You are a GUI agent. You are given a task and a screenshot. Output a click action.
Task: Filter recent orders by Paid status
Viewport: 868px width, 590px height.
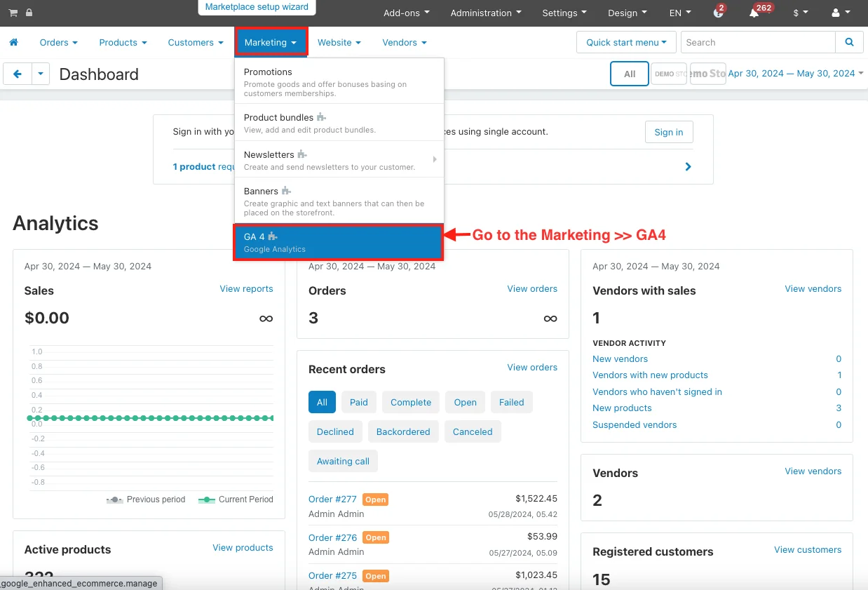(358, 402)
